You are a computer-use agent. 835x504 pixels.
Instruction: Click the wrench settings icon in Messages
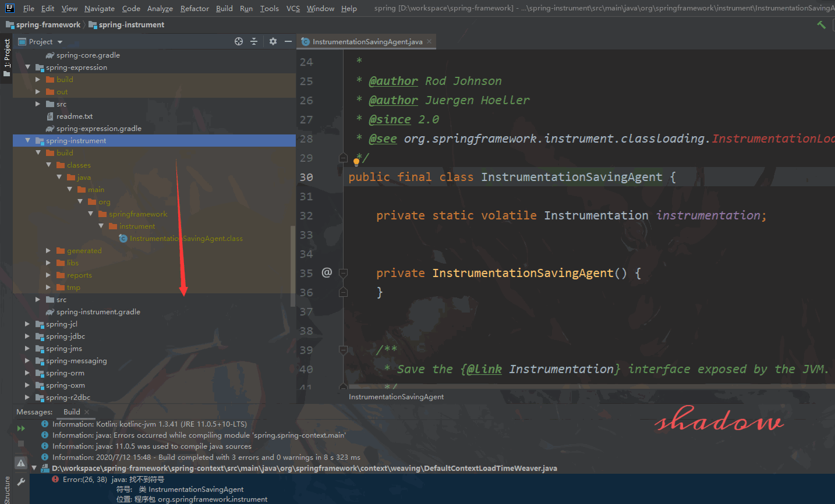21,482
